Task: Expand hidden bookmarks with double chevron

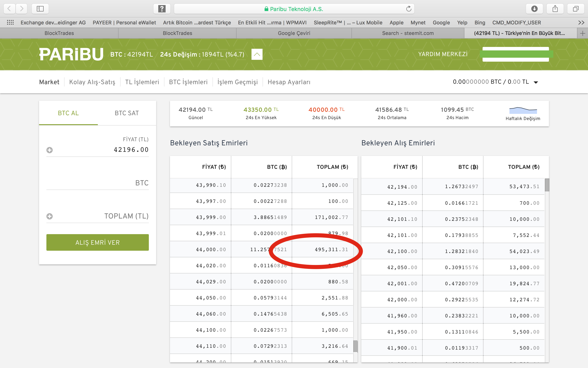Action: [581, 22]
